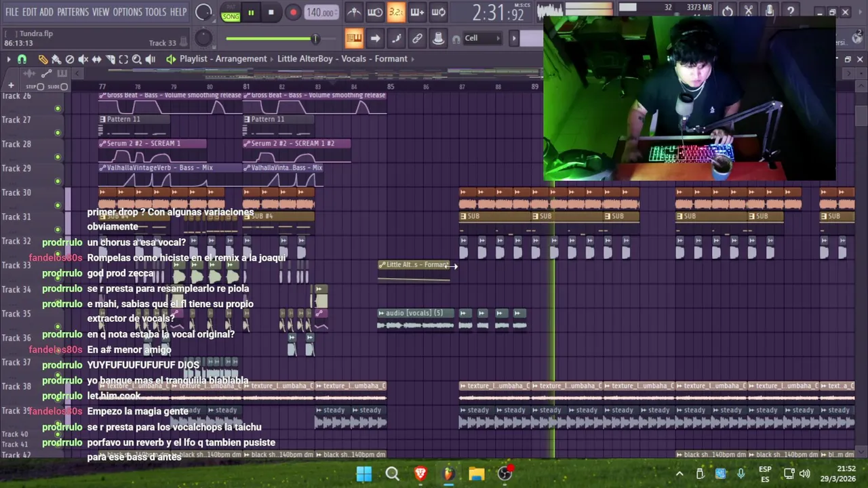Open the scissors one-click audio tool

click(749, 12)
